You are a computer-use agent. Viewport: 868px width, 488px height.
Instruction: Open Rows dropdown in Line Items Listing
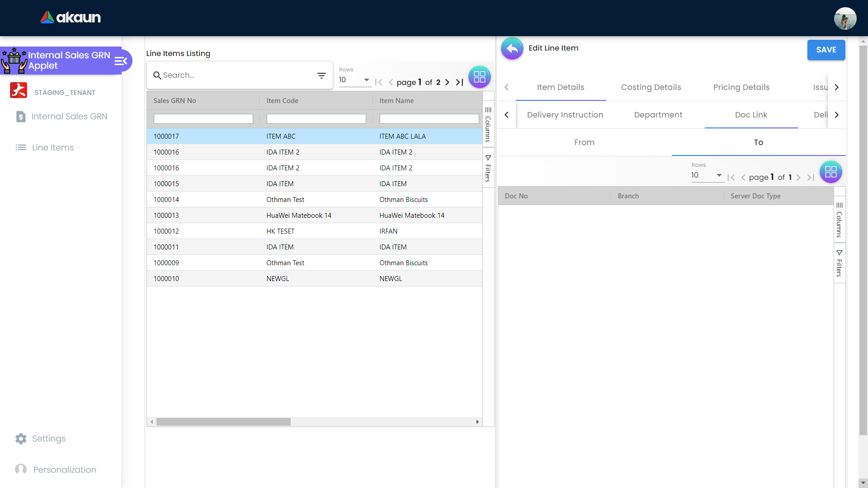[355, 80]
